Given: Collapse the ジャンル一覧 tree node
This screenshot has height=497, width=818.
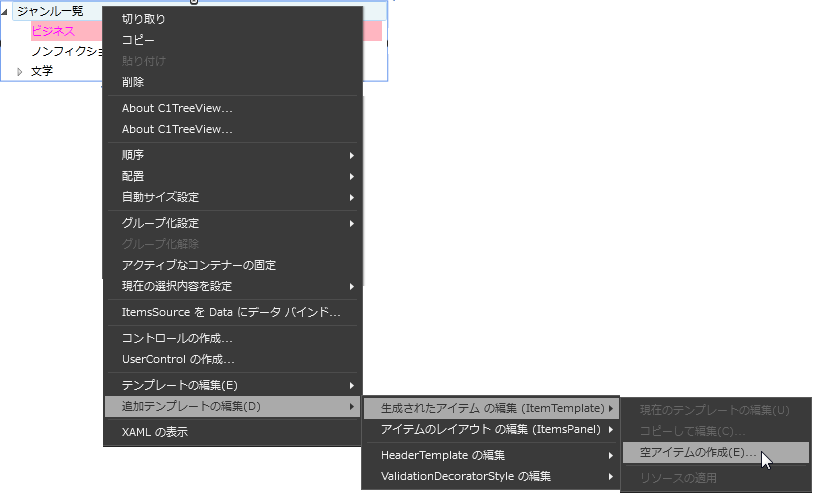Looking at the screenshot, I should pos(8,11).
